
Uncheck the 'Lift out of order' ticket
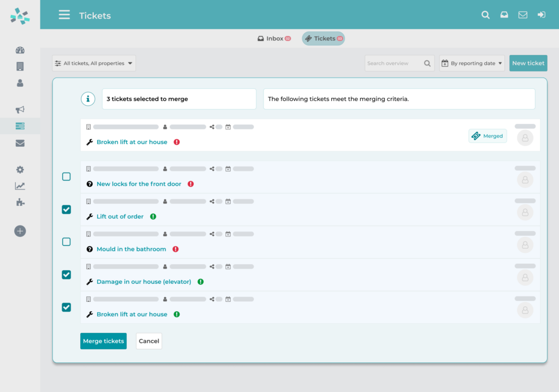pos(66,209)
